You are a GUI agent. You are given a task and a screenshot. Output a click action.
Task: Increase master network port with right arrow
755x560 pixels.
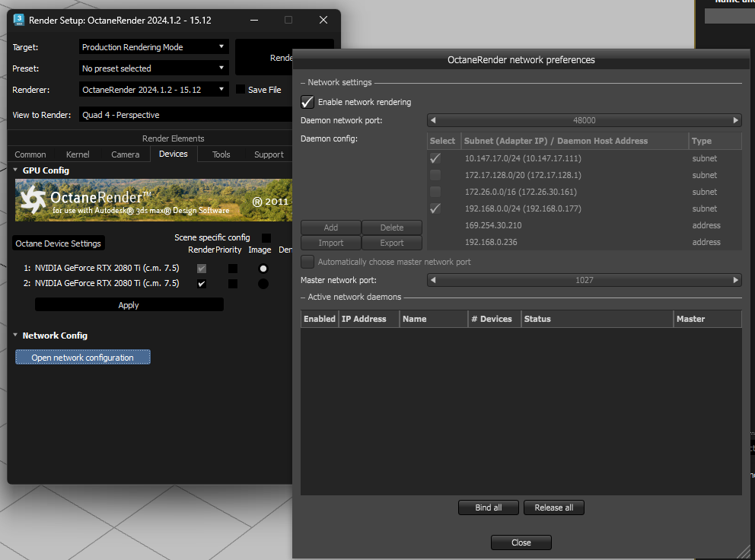click(x=736, y=280)
